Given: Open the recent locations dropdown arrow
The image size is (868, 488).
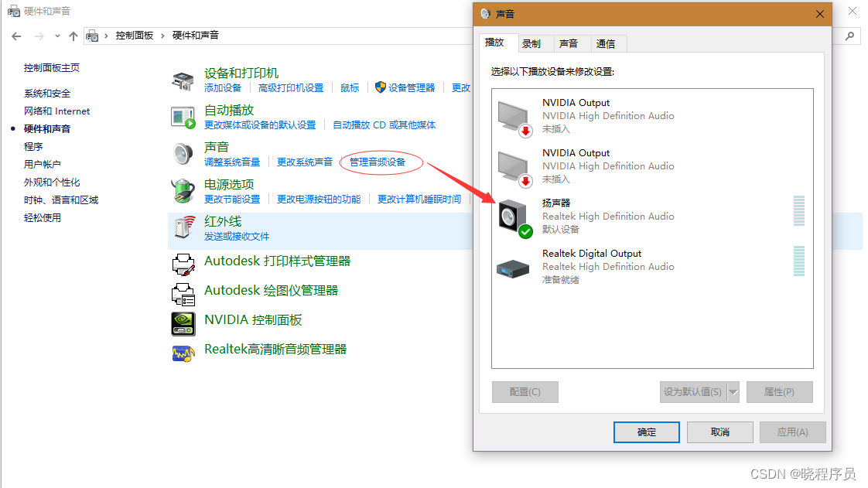Looking at the screenshot, I should pyautogui.click(x=57, y=36).
